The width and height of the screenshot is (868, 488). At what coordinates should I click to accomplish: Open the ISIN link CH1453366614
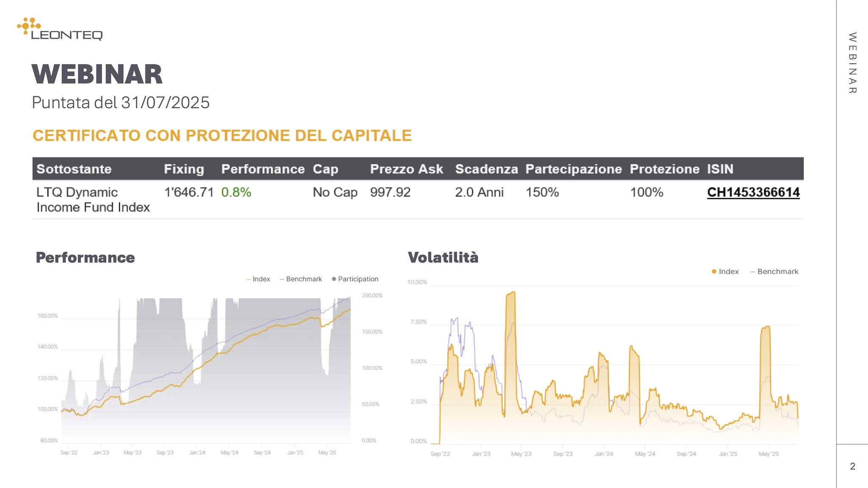tap(753, 192)
